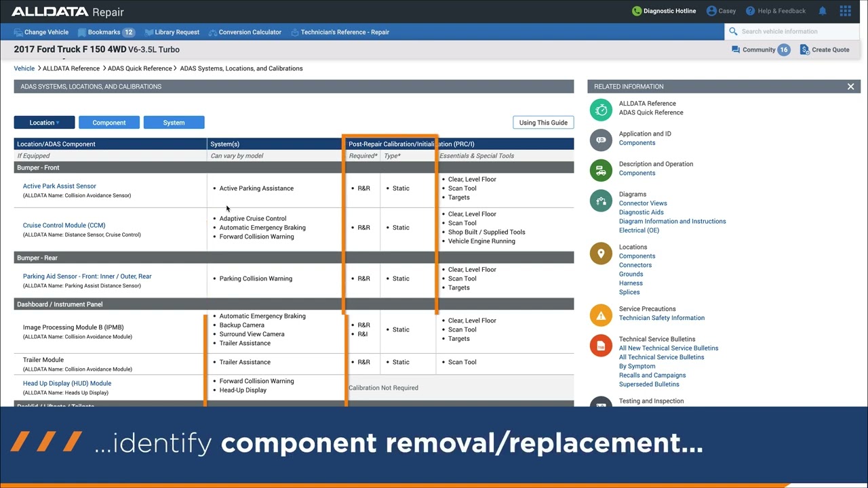Click the Library Request icon
Screen dimensions: 868x488
point(149,32)
